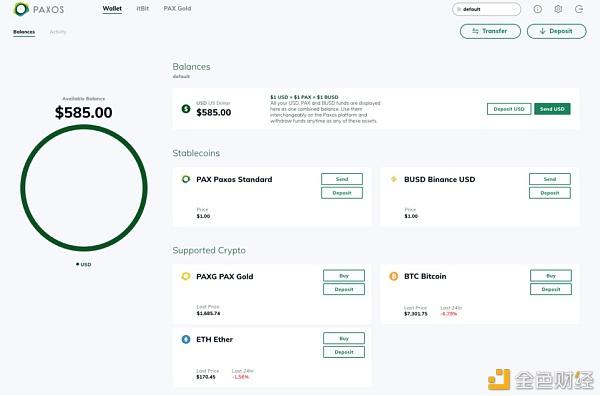The width and height of the screenshot is (600, 396).
Task: Click the Stablecoins section heading
Action: [x=196, y=153]
